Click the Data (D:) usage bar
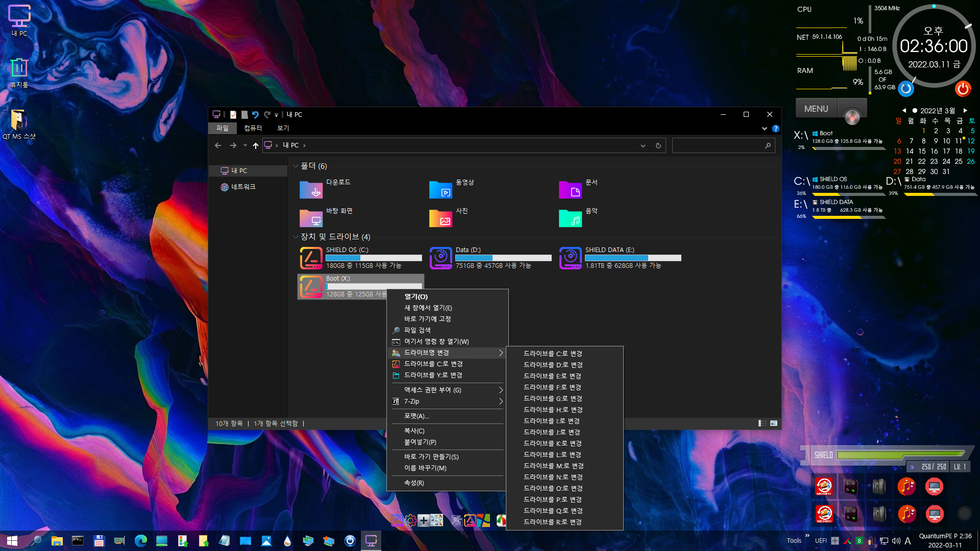Image resolution: width=980 pixels, height=551 pixels. (x=503, y=258)
